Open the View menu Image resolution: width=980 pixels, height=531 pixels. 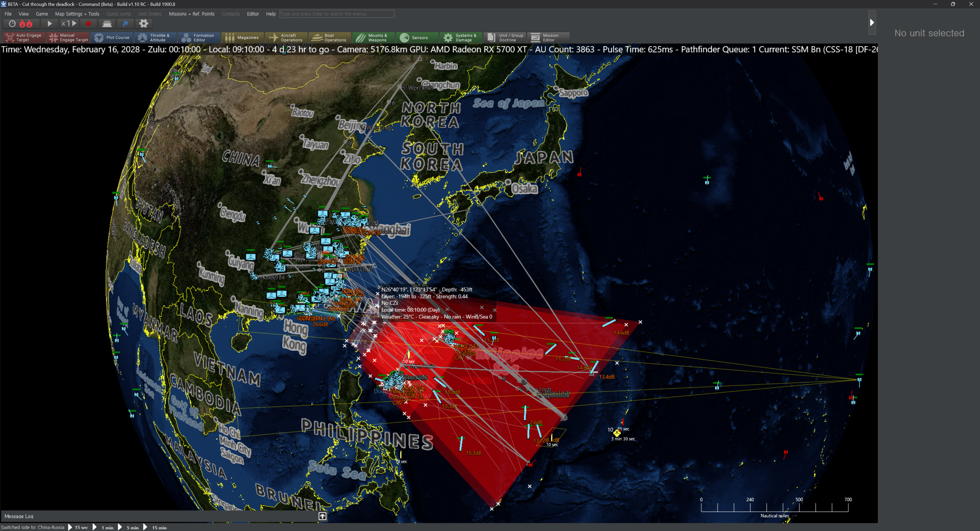[x=23, y=14]
